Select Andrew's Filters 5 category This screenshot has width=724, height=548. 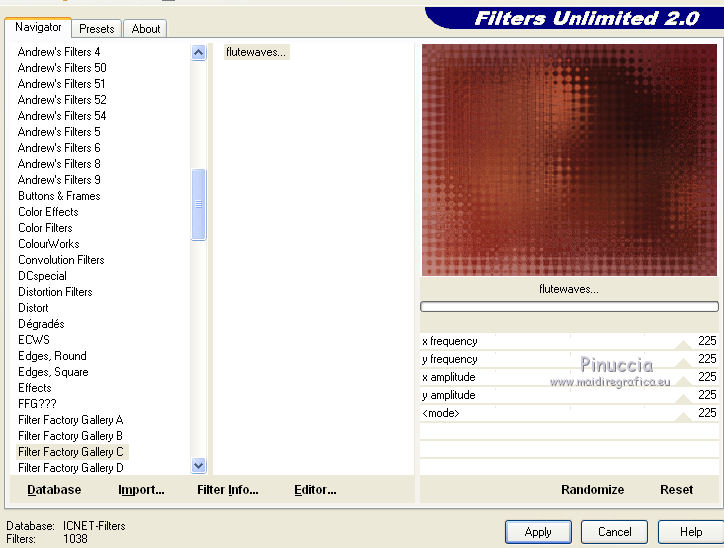click(x=59, y=132)
